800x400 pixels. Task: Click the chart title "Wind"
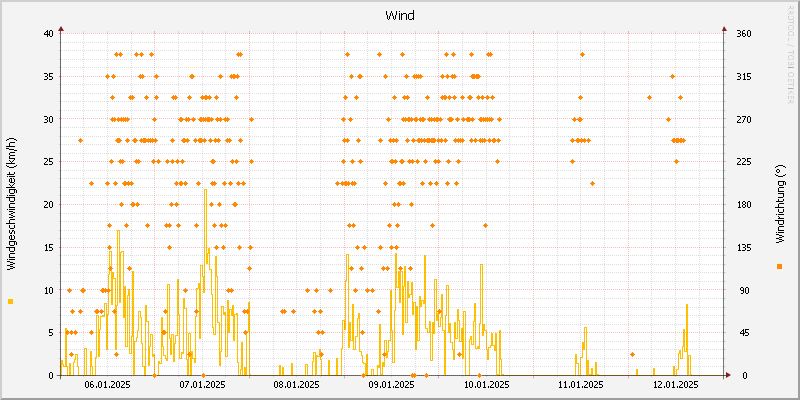pos(399,16)
